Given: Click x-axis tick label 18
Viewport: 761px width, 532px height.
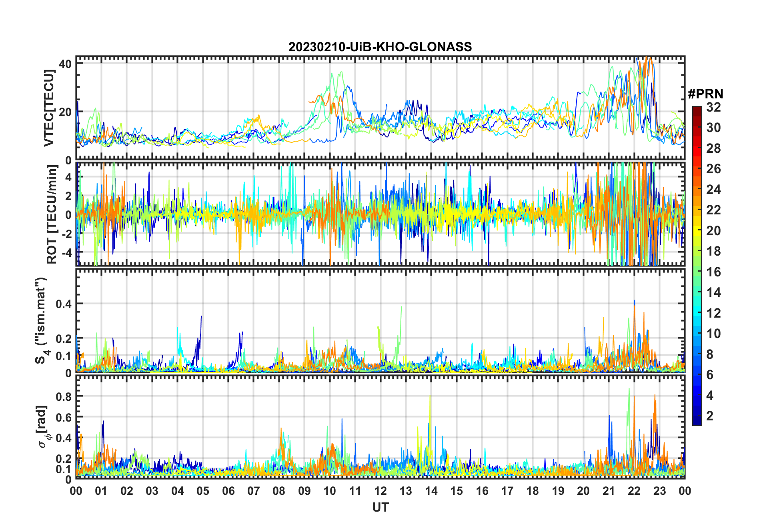Looking at the screenshot, I should pos(533,491).
